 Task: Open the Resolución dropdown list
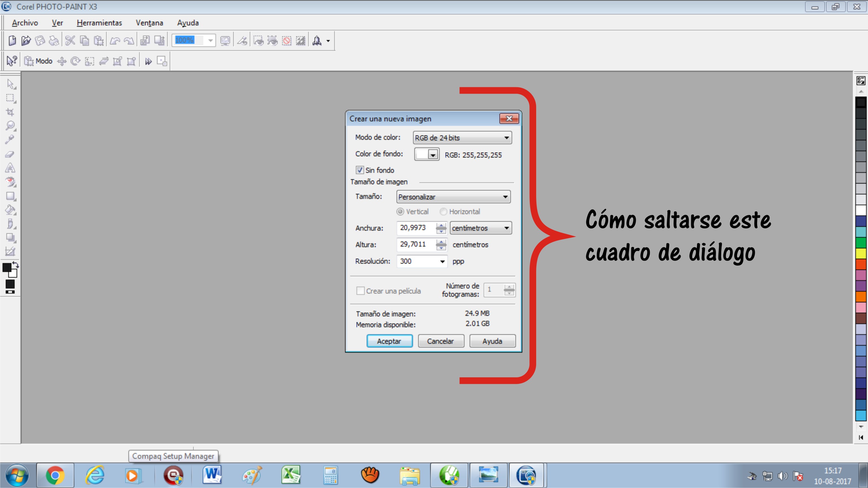coord(442,262)
